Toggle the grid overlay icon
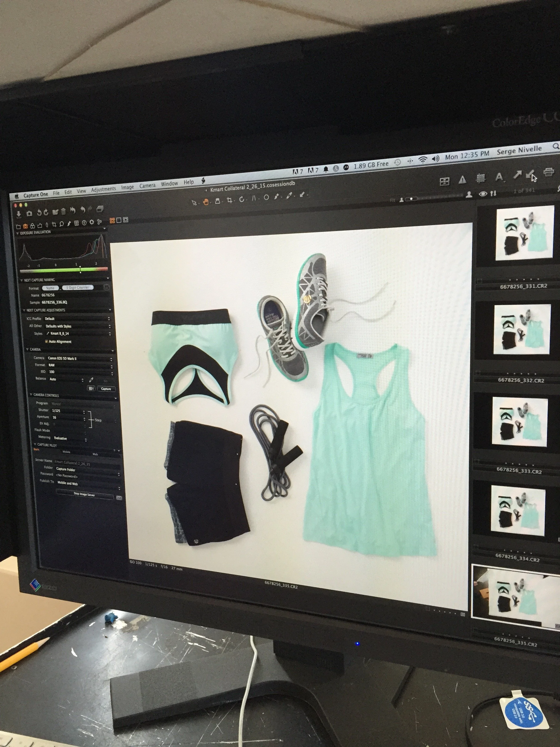The width and height of the screenshot is (560, 747). coord(480,178)
